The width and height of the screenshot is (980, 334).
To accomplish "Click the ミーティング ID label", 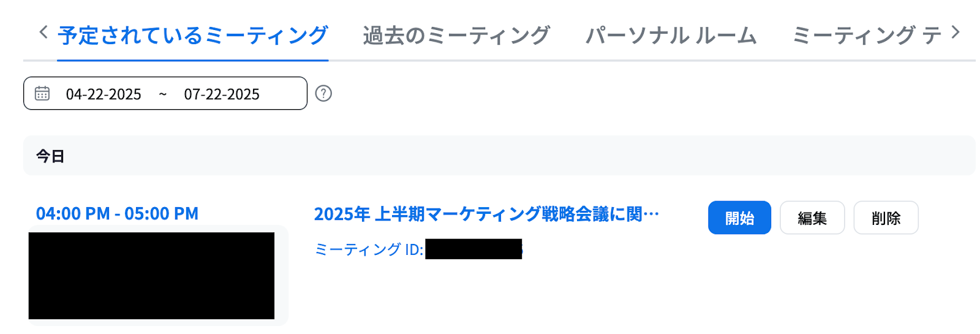I will tap(369, 249).
